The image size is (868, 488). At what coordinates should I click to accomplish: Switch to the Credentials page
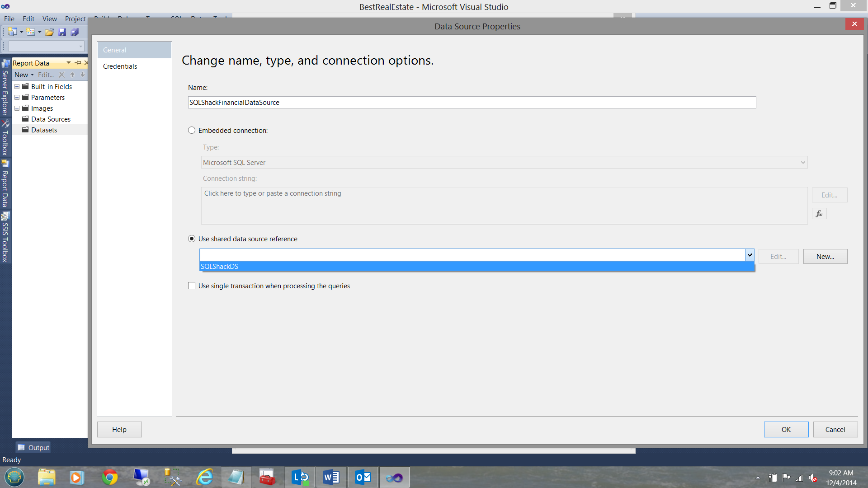click(x=120, y=66)
